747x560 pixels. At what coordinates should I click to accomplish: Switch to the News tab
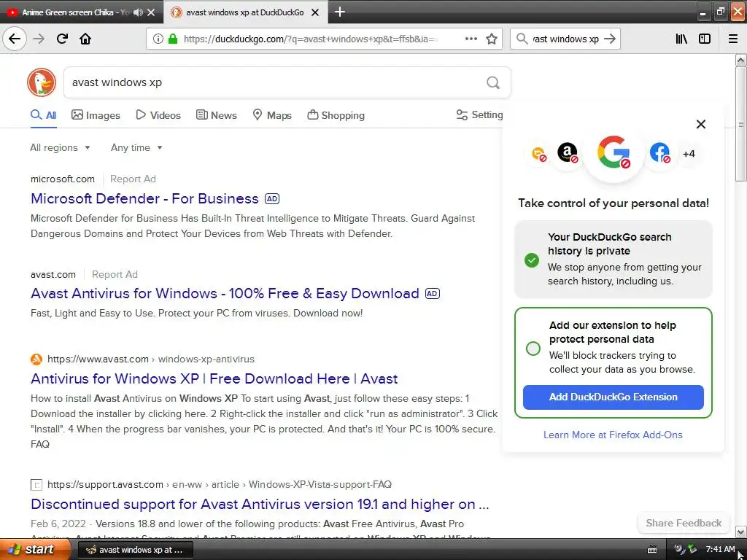pos(216,115)
